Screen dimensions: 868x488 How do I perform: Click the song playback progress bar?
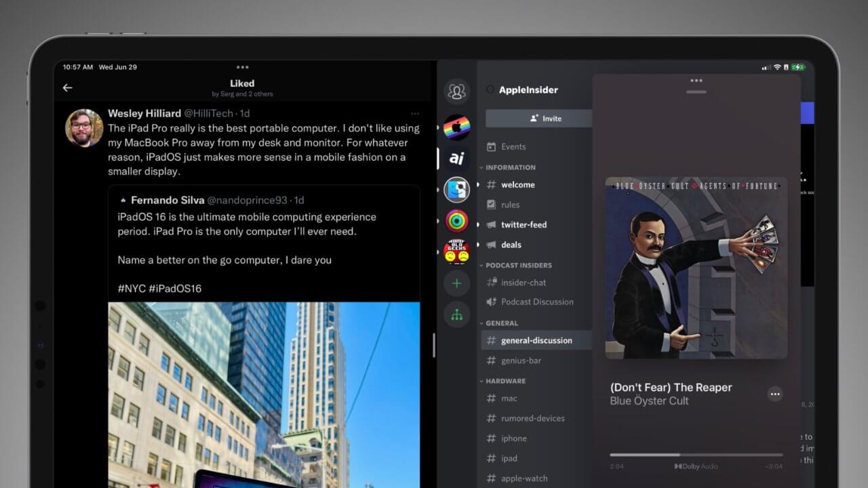(696, 455)
